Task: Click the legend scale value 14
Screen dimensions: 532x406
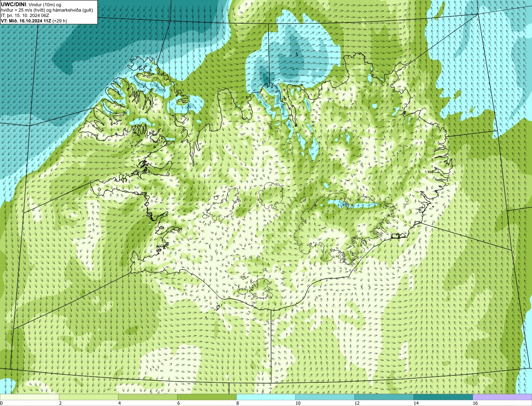Action: coord(416,403)
